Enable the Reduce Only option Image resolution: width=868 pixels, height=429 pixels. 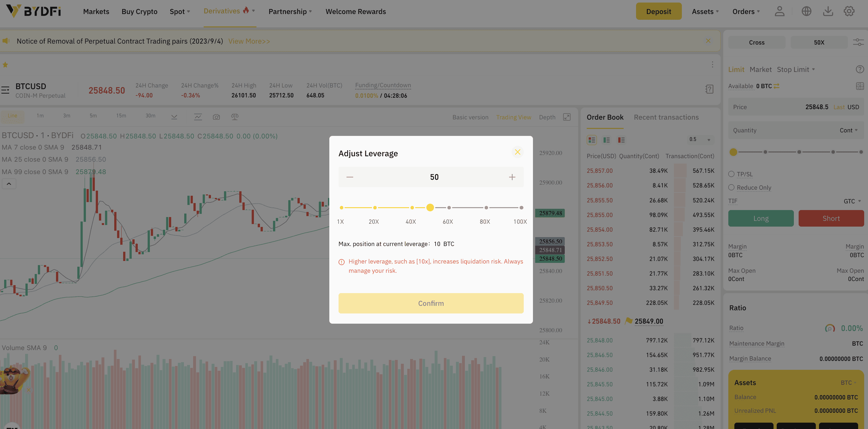point(731,188)
